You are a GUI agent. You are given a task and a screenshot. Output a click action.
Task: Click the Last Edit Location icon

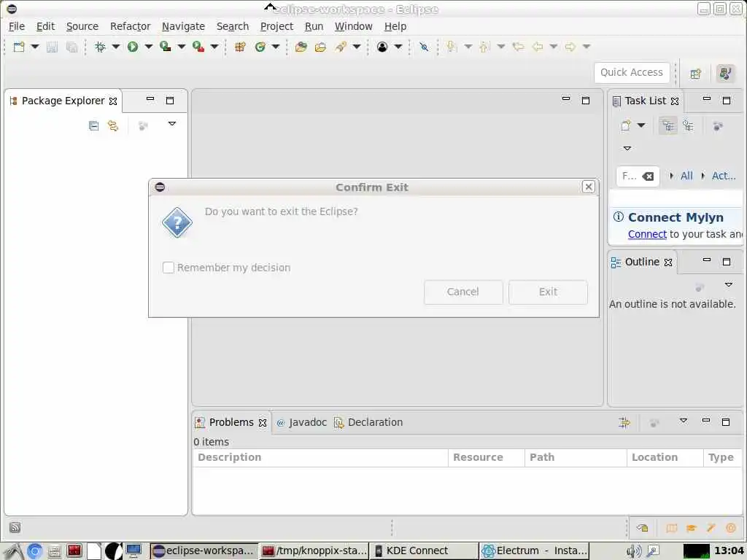pos(519,47)
